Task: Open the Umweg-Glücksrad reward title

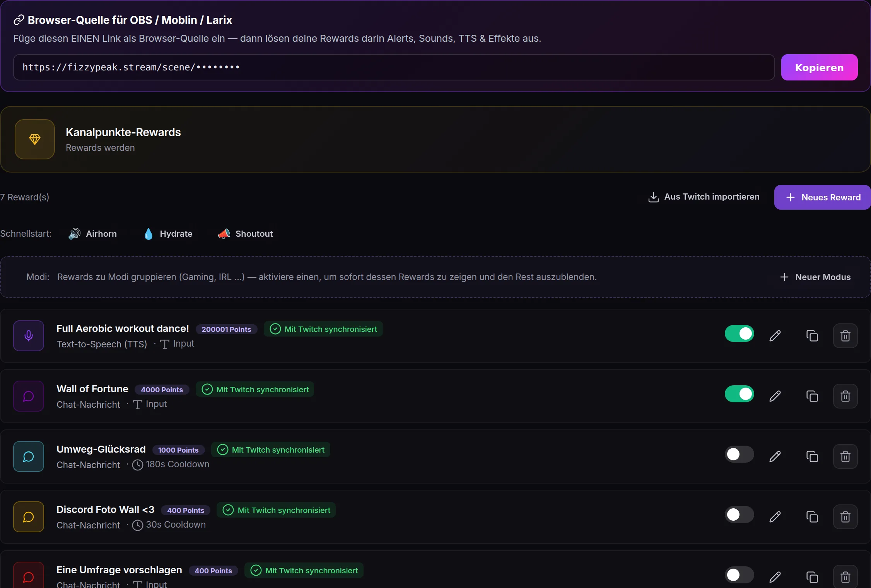Action: pyautogui.click(x=101, y=449)
